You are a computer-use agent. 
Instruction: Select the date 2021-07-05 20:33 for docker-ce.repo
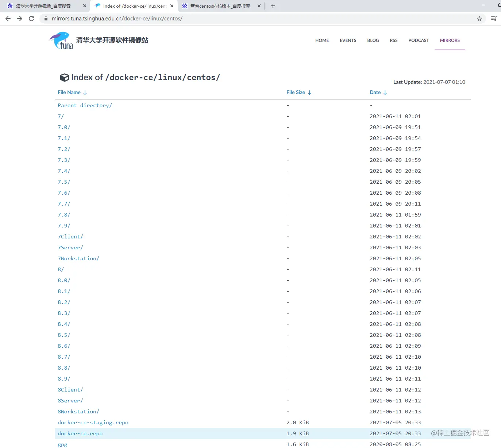click(x=395, y=433)
